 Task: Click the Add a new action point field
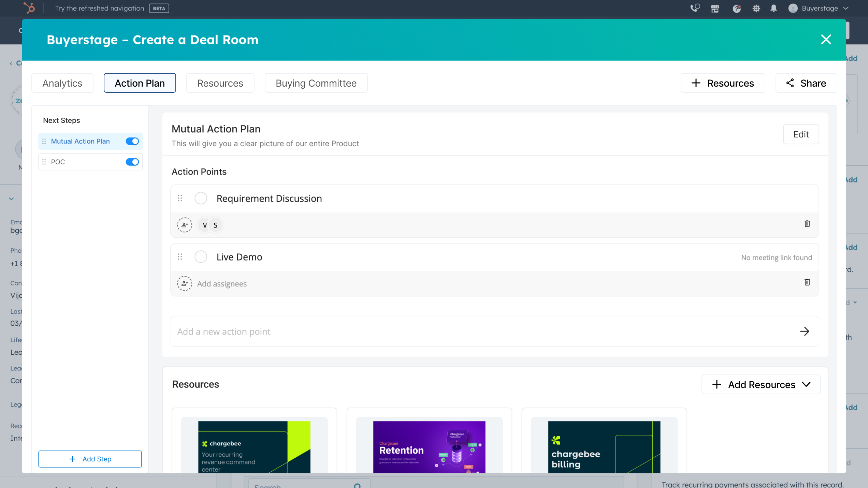(478, 331)
